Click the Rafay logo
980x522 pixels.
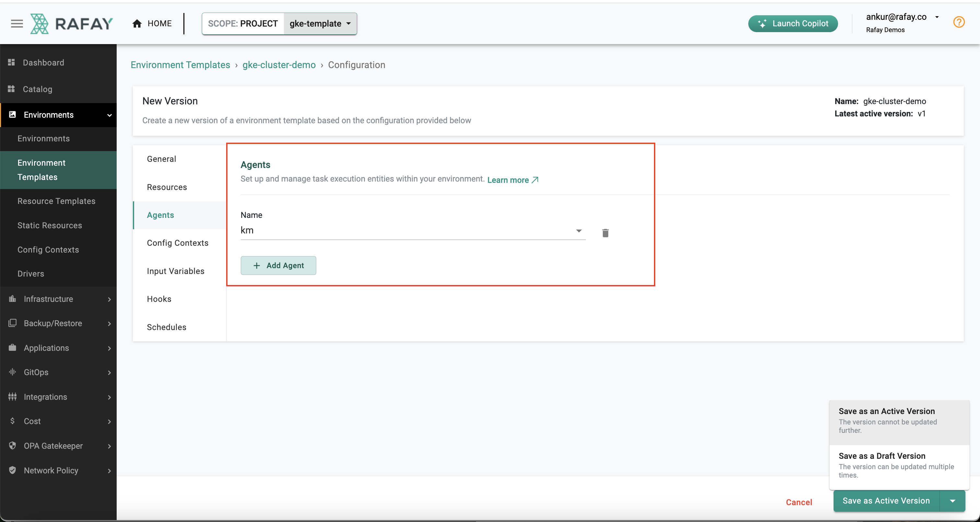[x=72, y=24]
